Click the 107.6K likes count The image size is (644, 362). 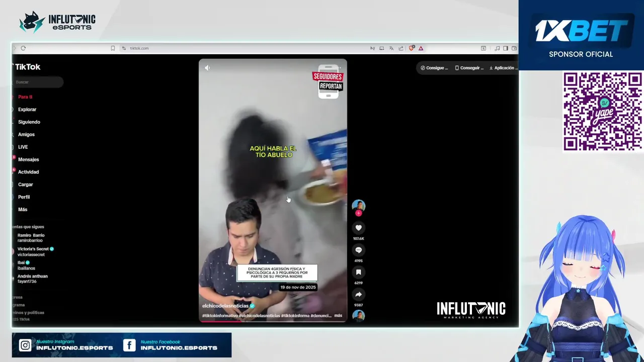358,239
